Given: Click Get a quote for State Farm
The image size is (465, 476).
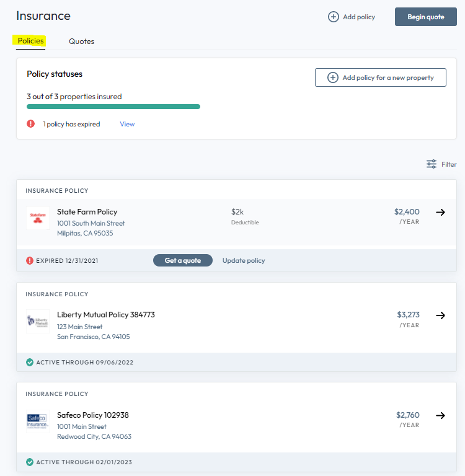Looking at the screenshot, I should tap(183, 260).
